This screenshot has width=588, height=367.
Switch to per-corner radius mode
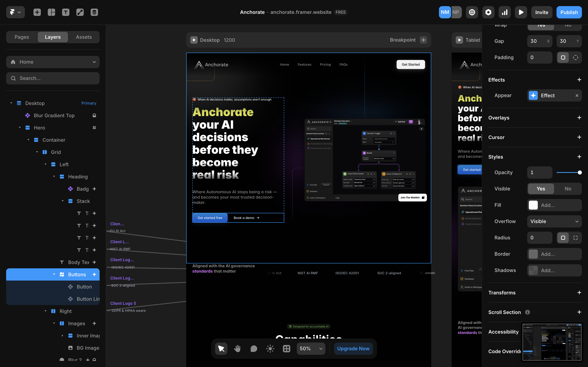click(575, 238)
